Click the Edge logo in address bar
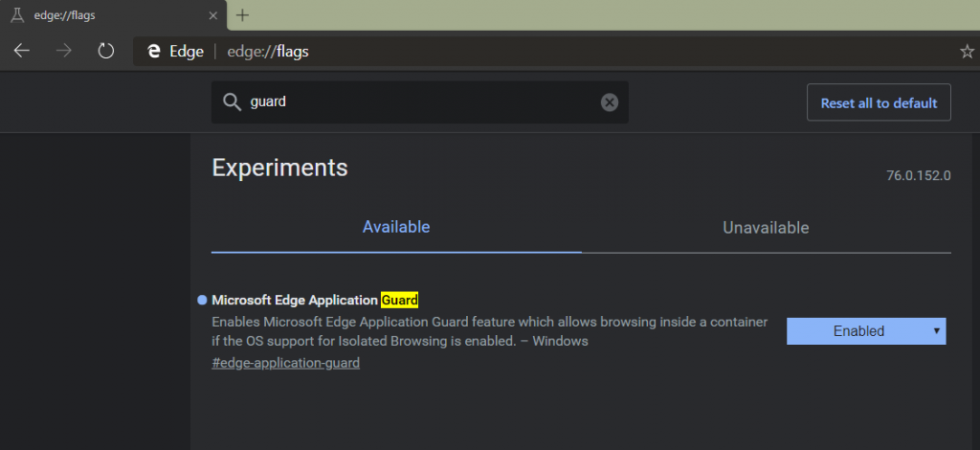Viewport: 980px width, 450px height. [x=154, y=52]
